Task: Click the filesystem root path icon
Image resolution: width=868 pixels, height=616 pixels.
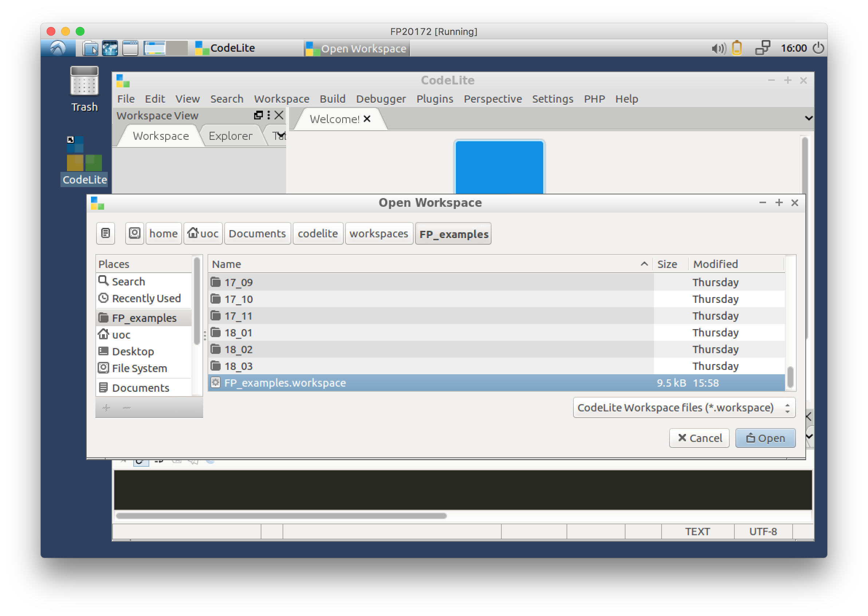Action: (x=135, y=233)
